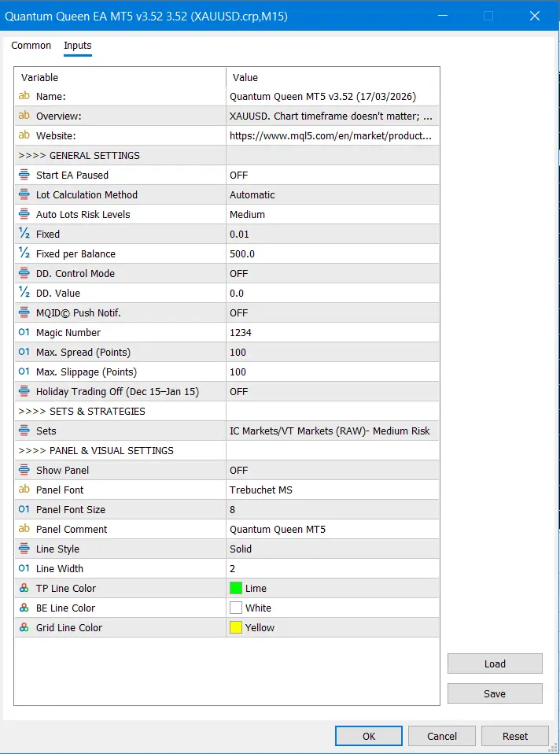The width and height of the screenshot is (560, 754).
Task: Toggle Show Panel OFF value
Action: point(333,471)
